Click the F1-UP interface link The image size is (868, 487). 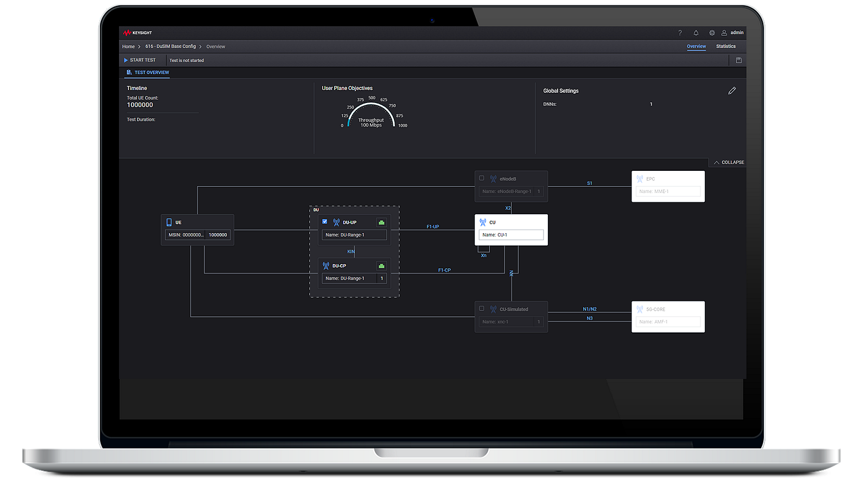click(x=432, y=227)
